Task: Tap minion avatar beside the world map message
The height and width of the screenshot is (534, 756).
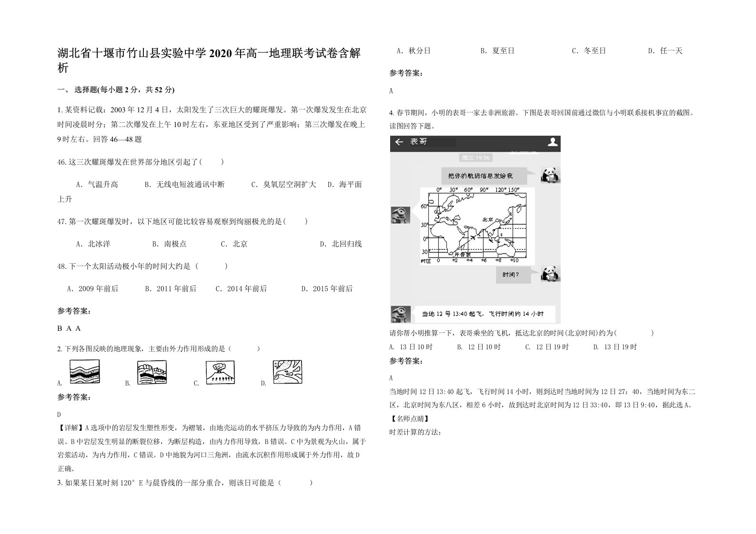Action: (x=400, y=215)
